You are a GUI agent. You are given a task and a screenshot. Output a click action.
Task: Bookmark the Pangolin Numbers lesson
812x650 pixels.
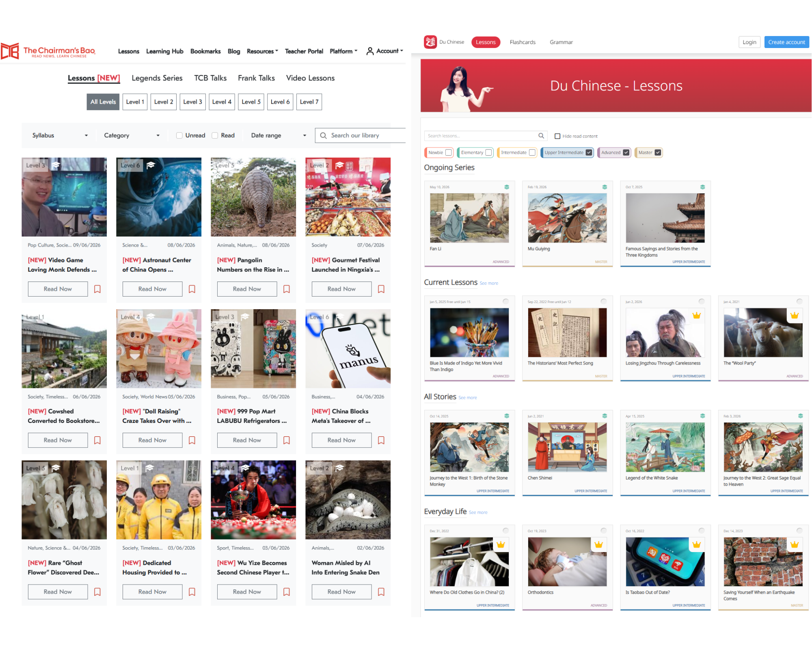point(287,289)
